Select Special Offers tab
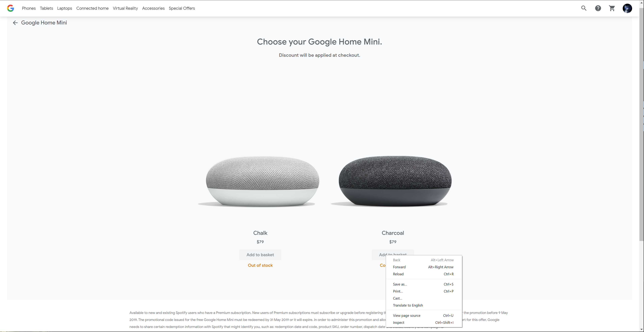Screen dimensions: 644x332 182,8
